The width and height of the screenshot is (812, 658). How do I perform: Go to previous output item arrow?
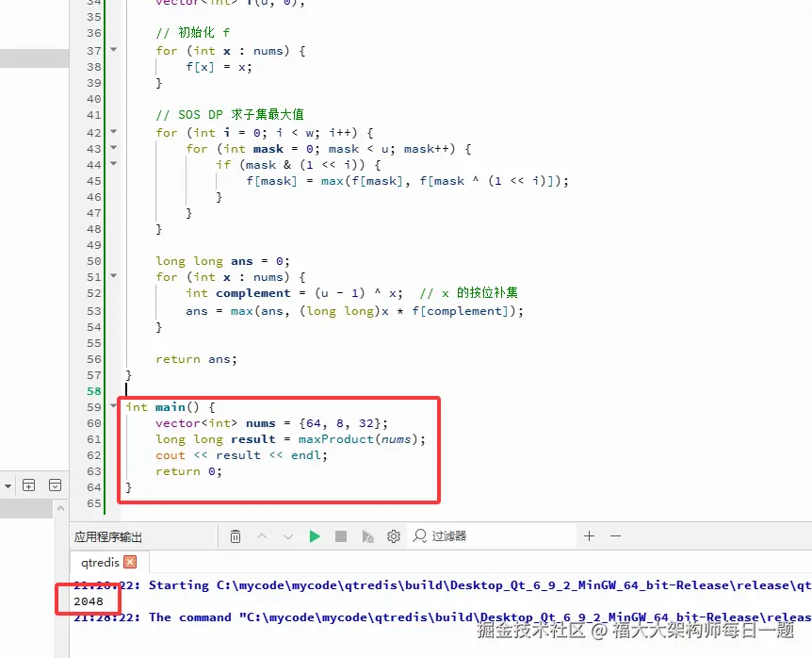pos(262,536)
